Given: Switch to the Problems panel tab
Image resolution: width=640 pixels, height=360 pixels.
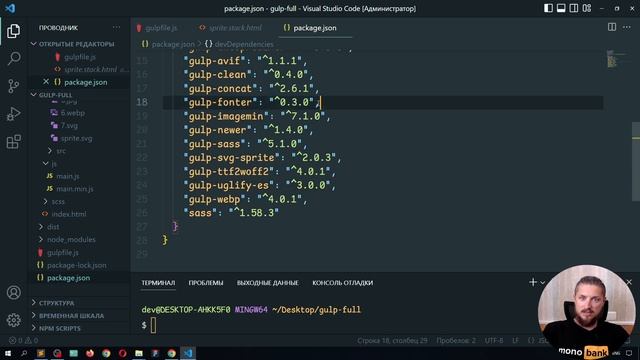Looking at the screenshot, I should tap(206, 282).
